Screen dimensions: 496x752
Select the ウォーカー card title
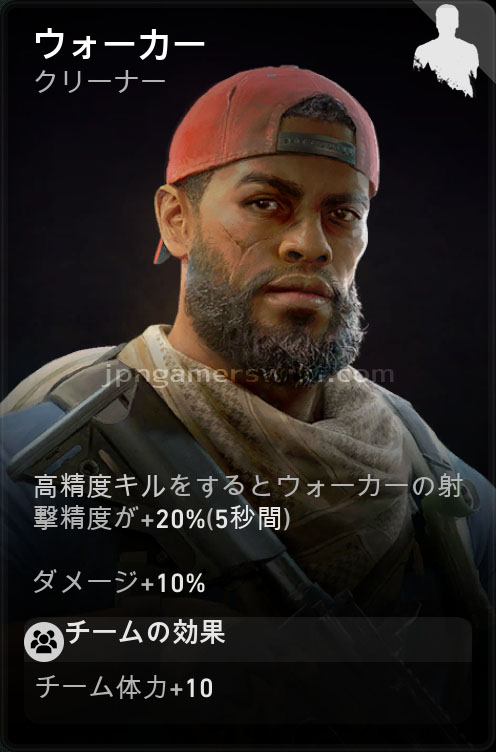tap(119, 45)
